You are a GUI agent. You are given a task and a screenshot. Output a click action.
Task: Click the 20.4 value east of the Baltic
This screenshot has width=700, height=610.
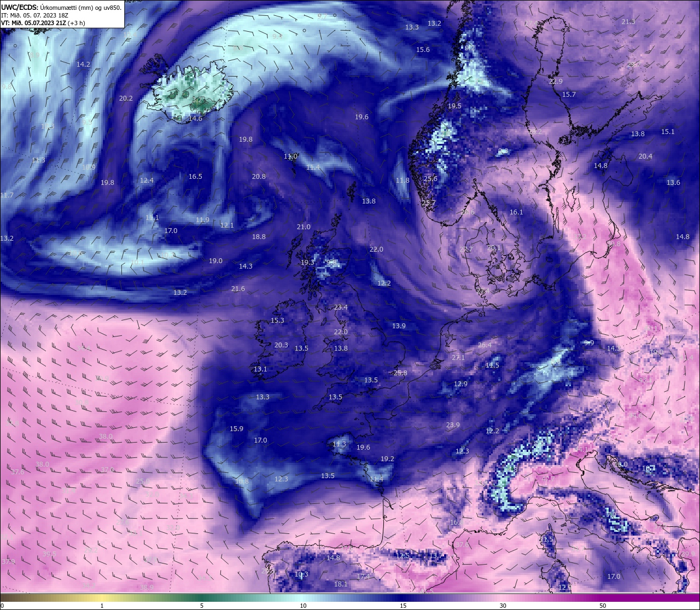[x=645, y=156]
